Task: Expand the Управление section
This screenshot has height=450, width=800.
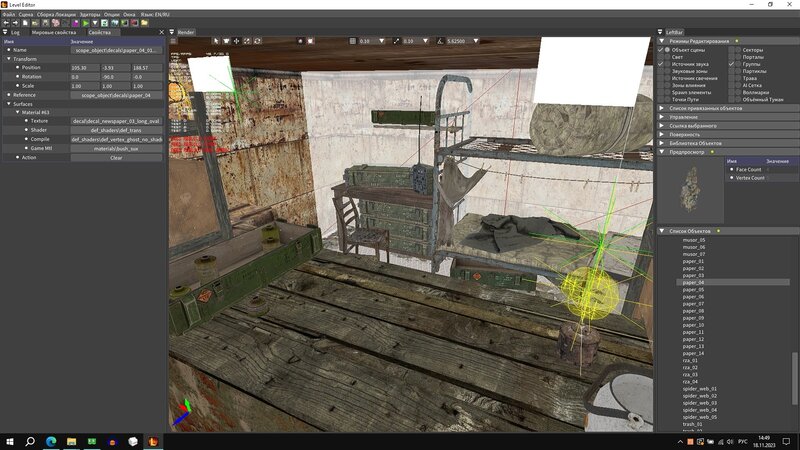Action: 662,116
